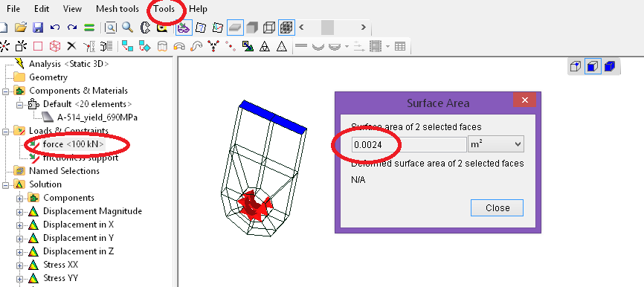The width and height of the screenshot is (644, 287).
Task: Open the m² units dropdown
Action: [x=496, y=144]
